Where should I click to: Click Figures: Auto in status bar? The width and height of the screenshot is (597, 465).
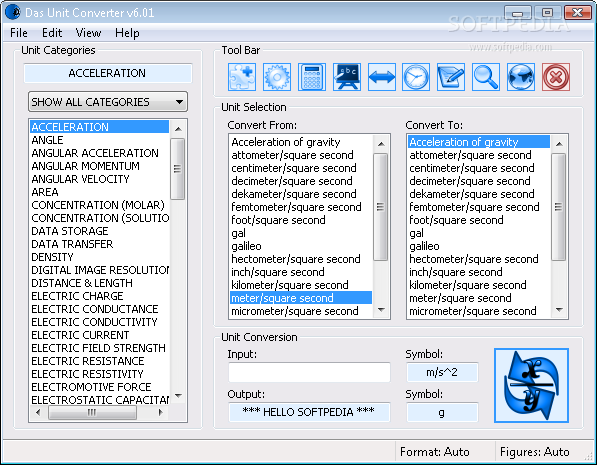(x=535, y=452)
